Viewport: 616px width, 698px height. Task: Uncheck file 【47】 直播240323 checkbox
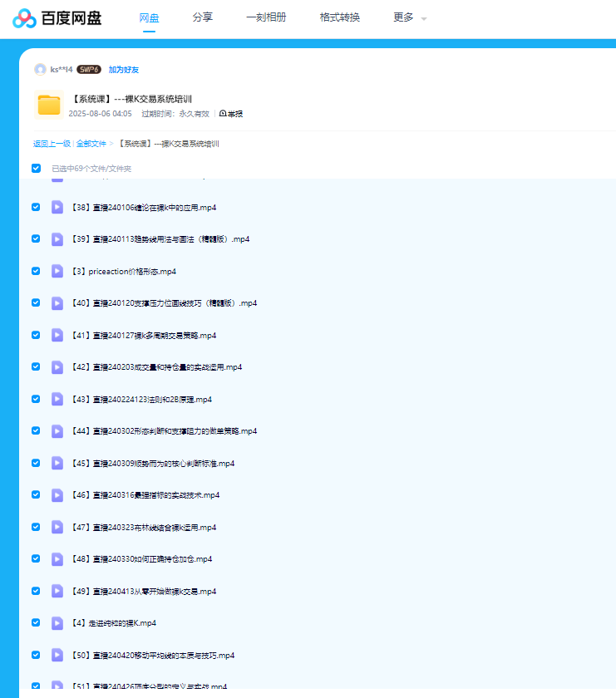pyautogui.click(x=36, y=527)
